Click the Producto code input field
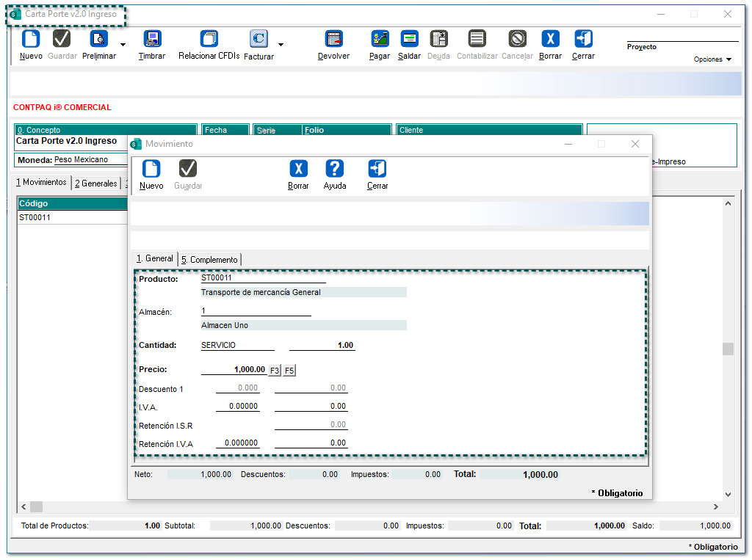The image size is (752, 560). click(263, 278)
